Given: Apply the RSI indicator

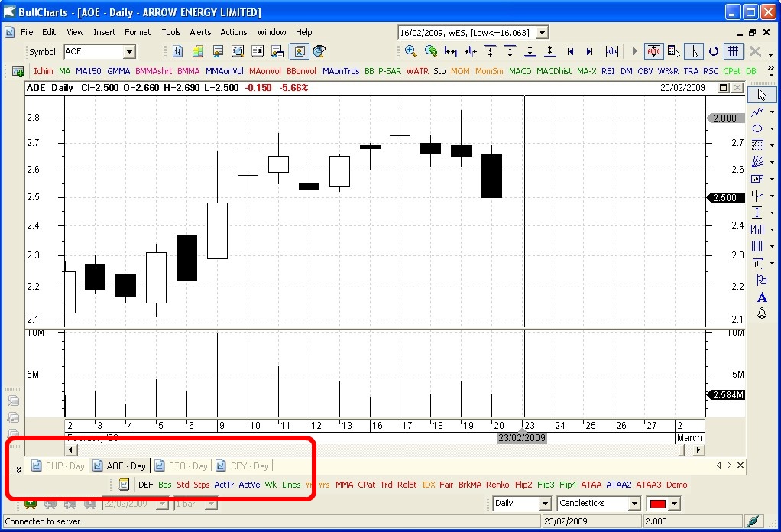Looking at the screenshot, I should (608, 71).
